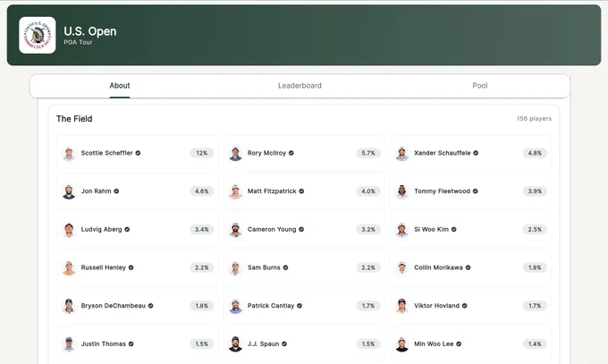Click Xander Schauffele's 4.8% odds badge
This screenshot has height=364, width=608.
(x=535, y=153)
